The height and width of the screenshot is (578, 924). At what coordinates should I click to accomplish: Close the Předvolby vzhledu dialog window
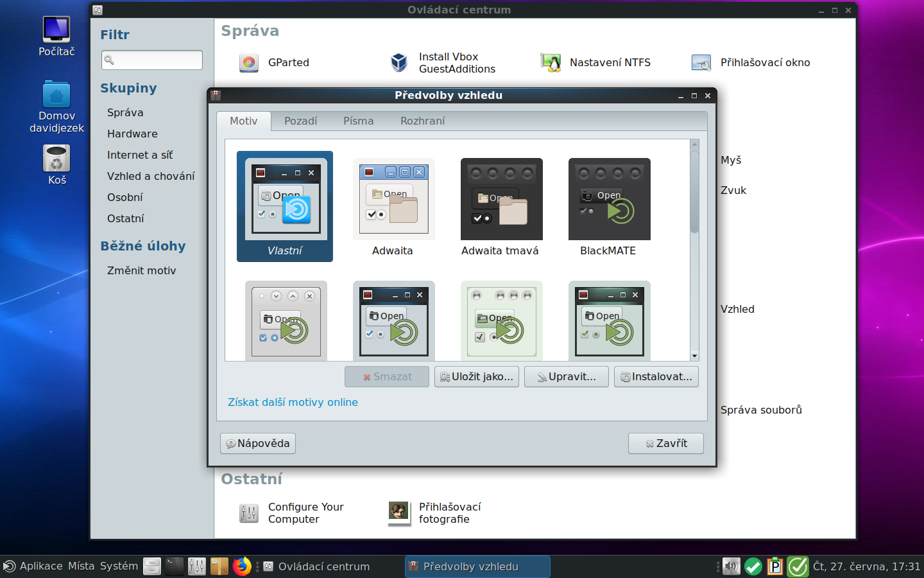(708, 96)
